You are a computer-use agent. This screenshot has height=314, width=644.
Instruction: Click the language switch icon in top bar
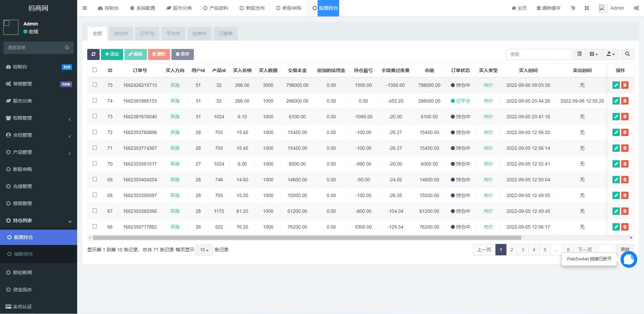(573, 8)
